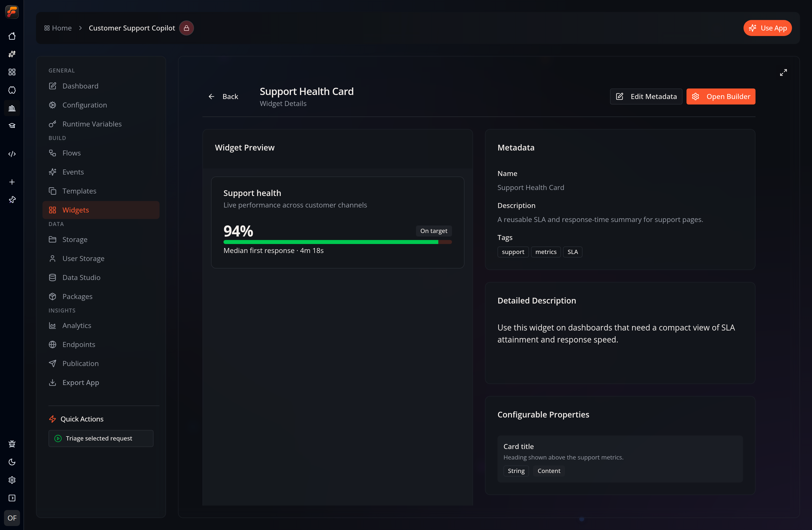
Task: Open User Storage in the sidebar
Action: (101, 258)
